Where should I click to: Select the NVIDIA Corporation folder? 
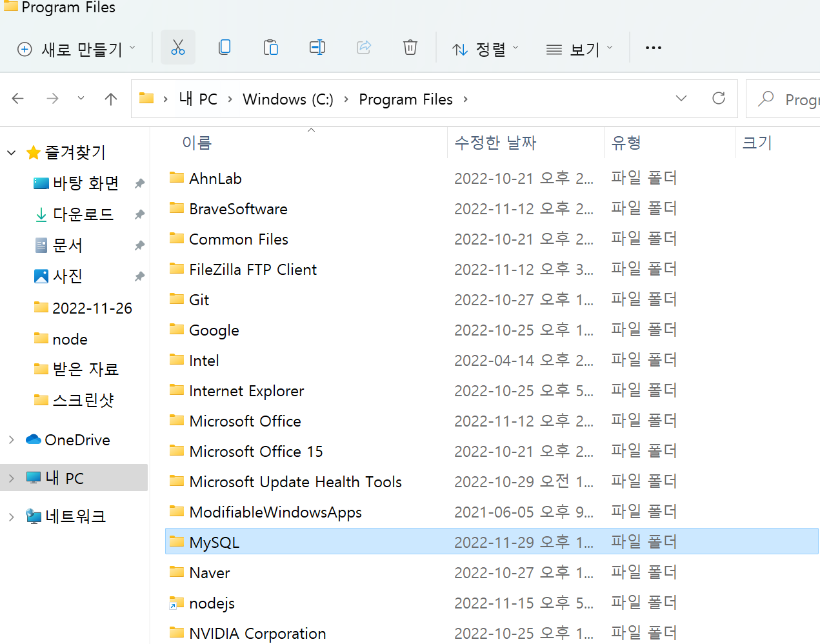coord(492,633)
